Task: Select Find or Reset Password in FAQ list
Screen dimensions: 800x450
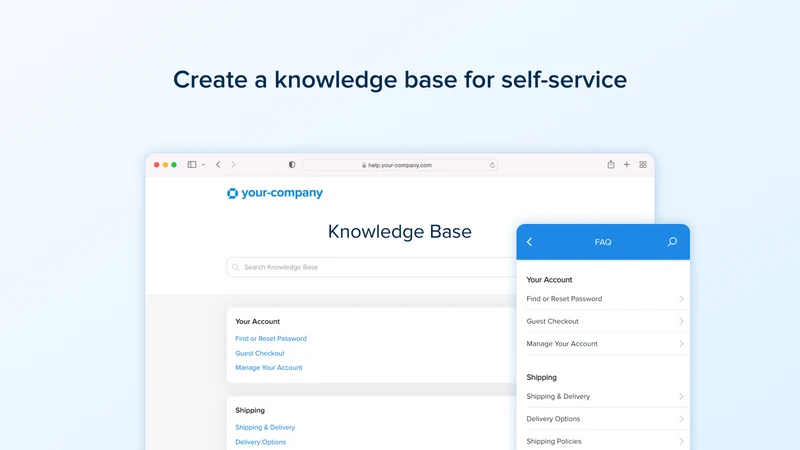Action: pyautogui.click(x=605, y=299)
